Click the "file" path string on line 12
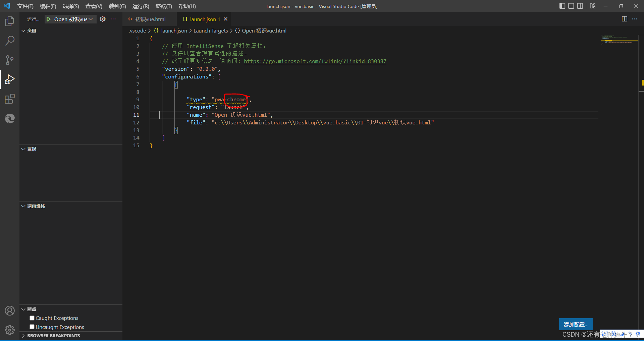The height and width of the screenshot is (341, 644). (323, 123)
